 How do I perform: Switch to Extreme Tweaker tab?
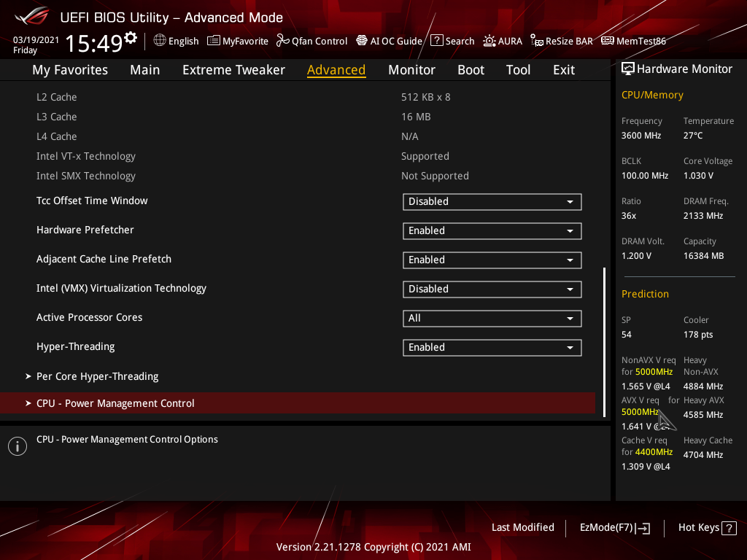click(233, 70)
